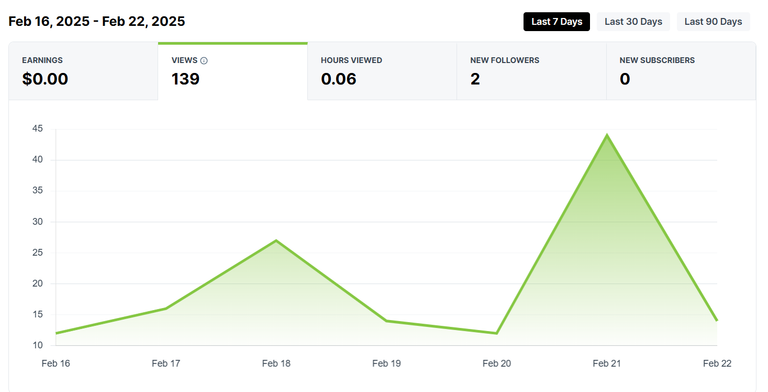The image size is (768, 392).
Task: Open the Views tab
Action: (x=233, y=72)
